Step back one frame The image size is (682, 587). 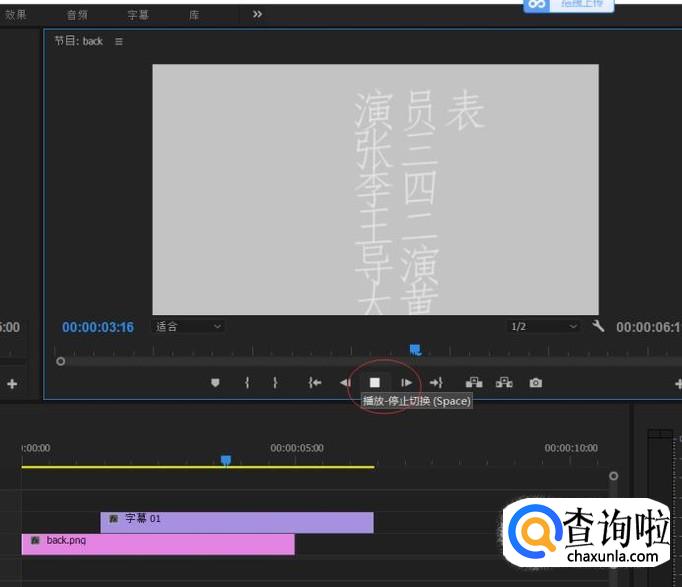pyautogui.click(x=345, y=382)
